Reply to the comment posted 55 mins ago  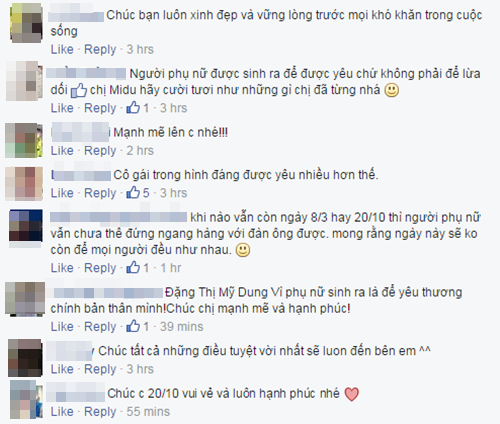click(x=100, y=412)
